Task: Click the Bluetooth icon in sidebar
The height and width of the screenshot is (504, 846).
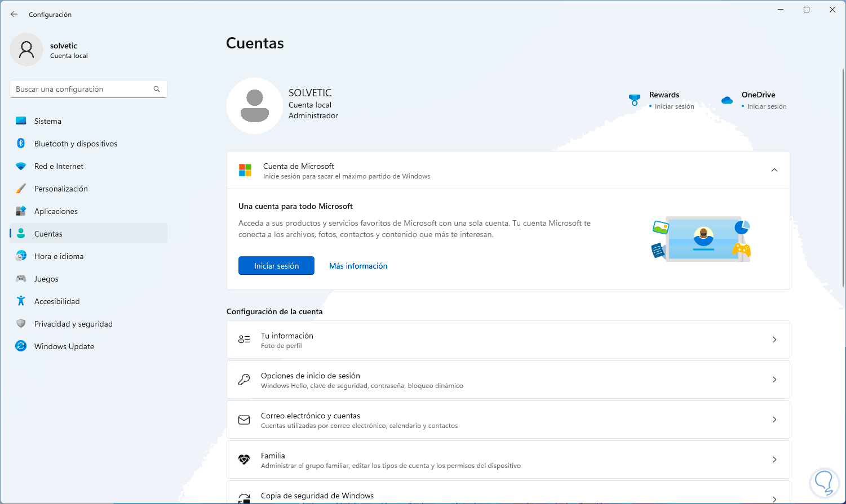Action: [x=21, y=144]
